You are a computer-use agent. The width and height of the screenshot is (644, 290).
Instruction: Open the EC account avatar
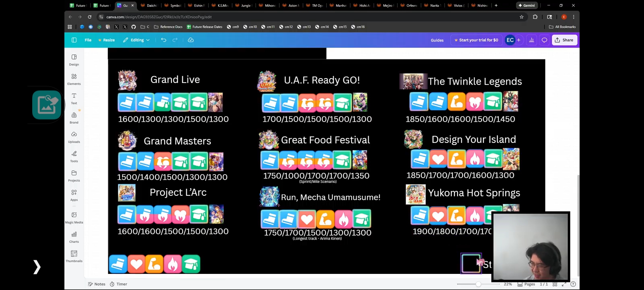[x=510, y=40]
